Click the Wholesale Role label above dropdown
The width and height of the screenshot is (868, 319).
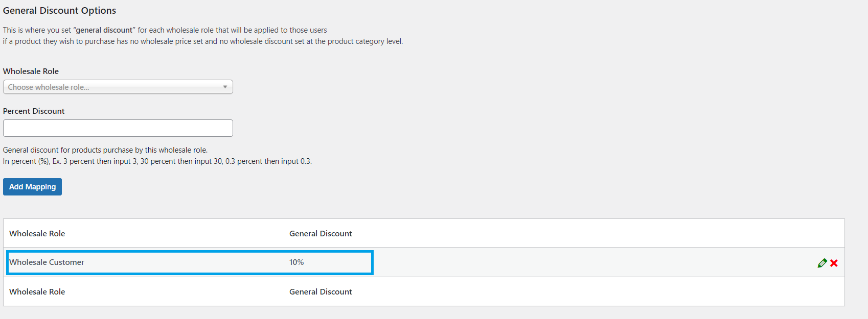click(x=31, y=71)
